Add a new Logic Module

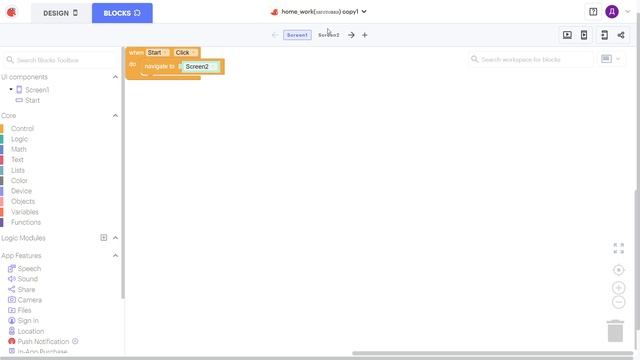click(x=104, y=238)
